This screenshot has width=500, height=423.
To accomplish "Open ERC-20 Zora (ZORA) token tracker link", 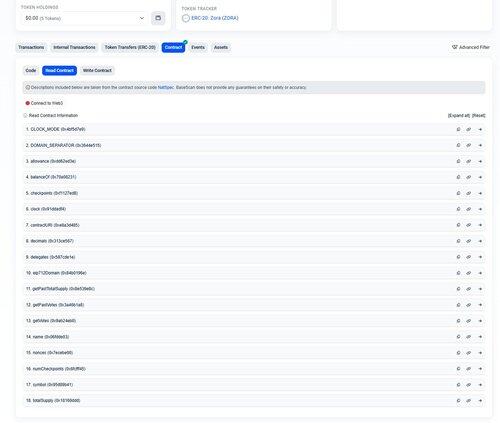I will [x=215, y=18].
